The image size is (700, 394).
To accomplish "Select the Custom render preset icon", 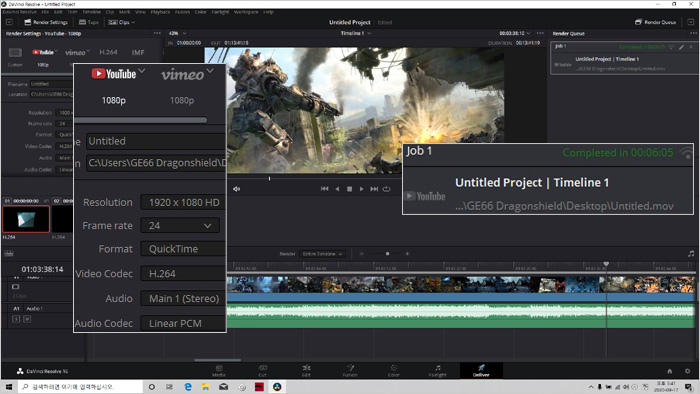I will [15, 53].
